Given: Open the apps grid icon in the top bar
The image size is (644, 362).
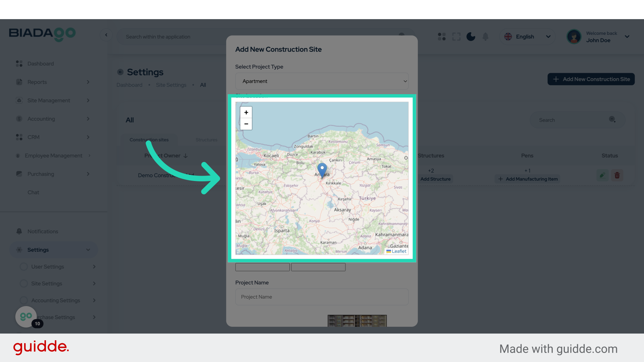Looking at the screenshot, I should (x=441, y=37).
